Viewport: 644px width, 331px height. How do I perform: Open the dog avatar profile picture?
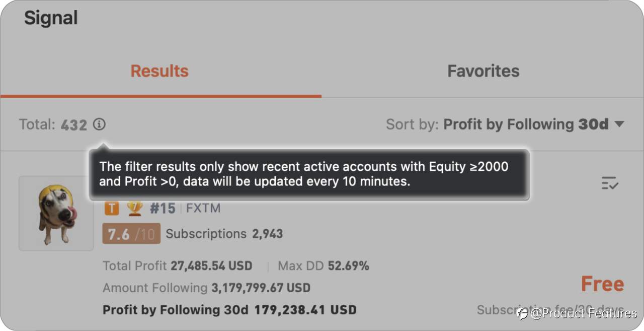click(56, 214)
